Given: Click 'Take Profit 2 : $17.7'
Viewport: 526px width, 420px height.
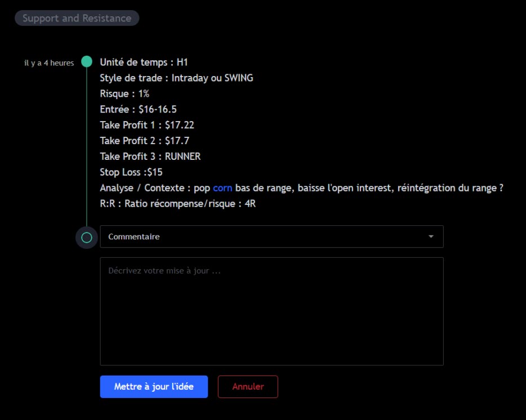Looking at the screenshot, I should click(x=145, y=141).
